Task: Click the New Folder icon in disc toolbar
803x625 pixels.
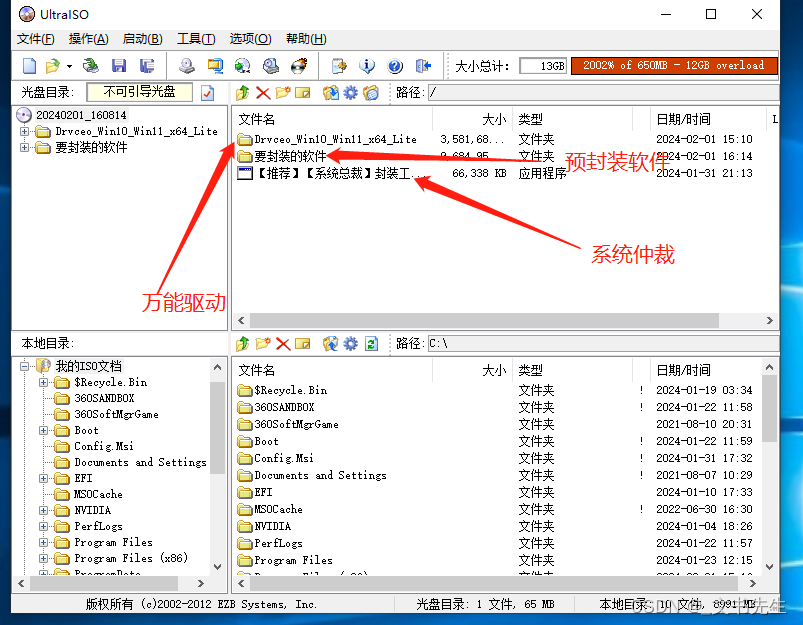Action: tap(283, 93)
